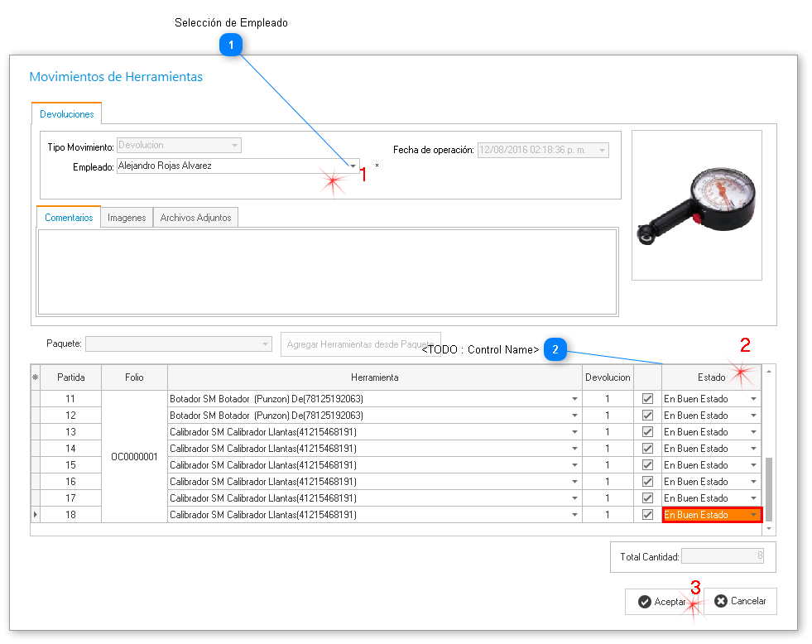The height and width of the screenshot is (644, 812).
Task: Switch to the Imagenes tab
Action: [x=127, y=218]
